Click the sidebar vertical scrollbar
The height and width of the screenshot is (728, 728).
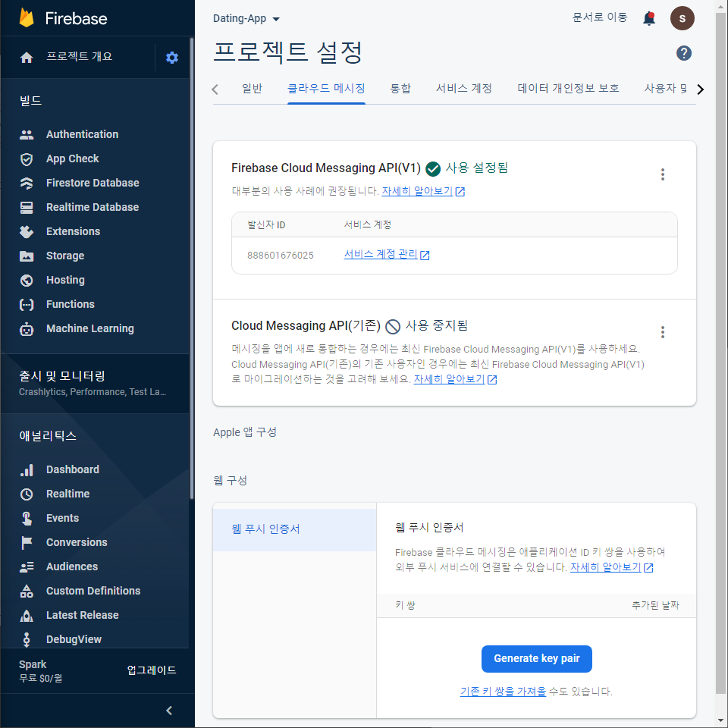[192, 268]
